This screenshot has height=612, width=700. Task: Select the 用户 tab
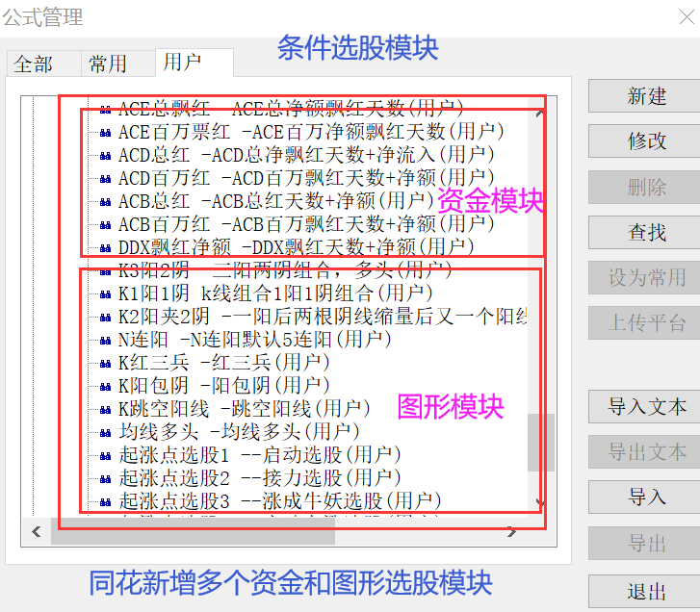click(194, 63)
